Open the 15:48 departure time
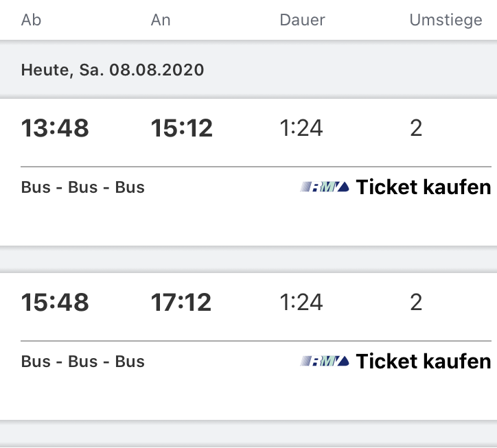Image resolution: width=497 pixels, height=448 pixels. click(x=55, y=303)
